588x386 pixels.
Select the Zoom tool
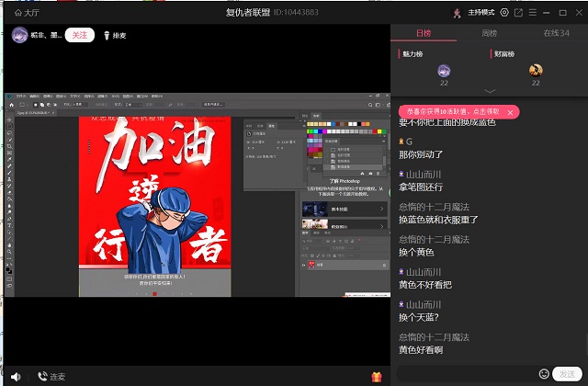tap(9, 252)
